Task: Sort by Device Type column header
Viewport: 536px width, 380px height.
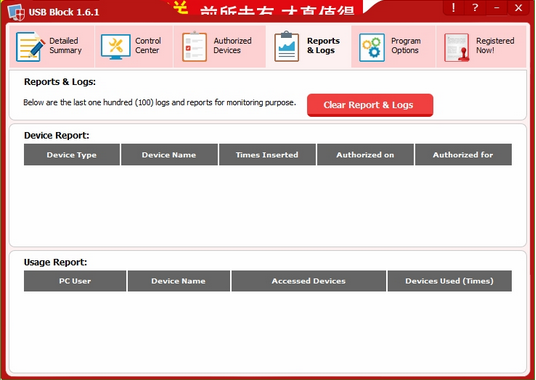Action: pyautogui.click(x=72, y=155)
